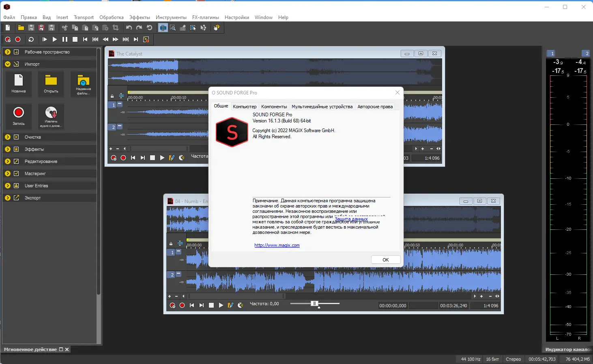Toggle channel 1 button in The Catalyst window
This screenshot has width=593, height=364.
[114, 105]
